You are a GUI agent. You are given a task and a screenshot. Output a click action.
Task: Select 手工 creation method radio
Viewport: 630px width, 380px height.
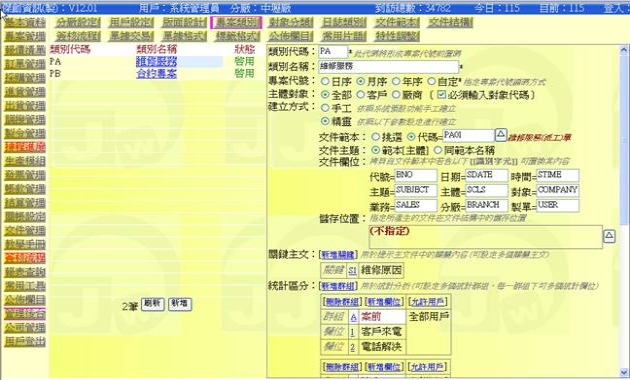tap(325, 108)
